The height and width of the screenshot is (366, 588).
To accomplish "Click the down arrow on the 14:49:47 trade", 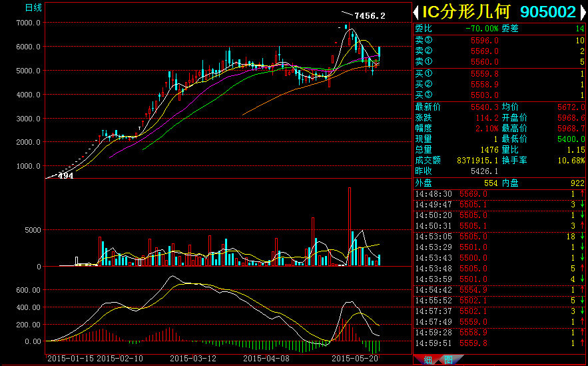I will (583, 205).
